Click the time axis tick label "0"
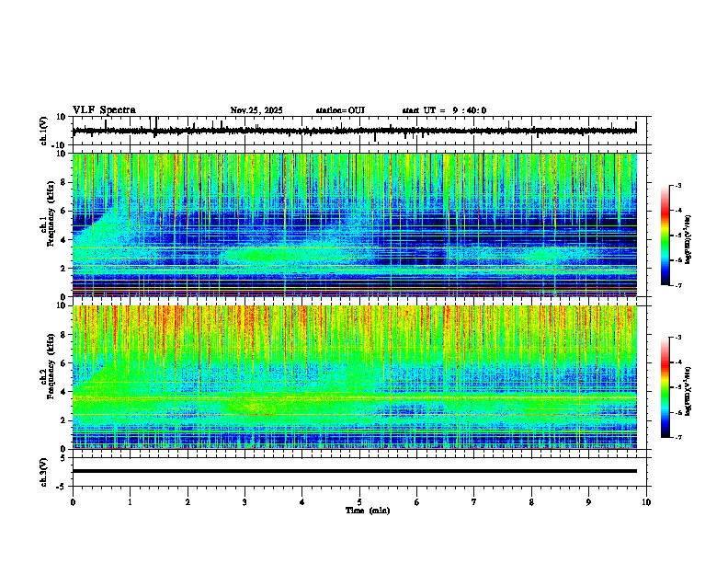 [73, 502]
